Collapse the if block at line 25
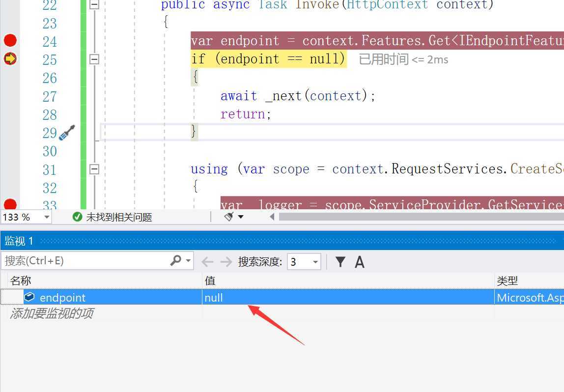The width and height of the screenshot is (564, 392). click(x=94, y=59)
